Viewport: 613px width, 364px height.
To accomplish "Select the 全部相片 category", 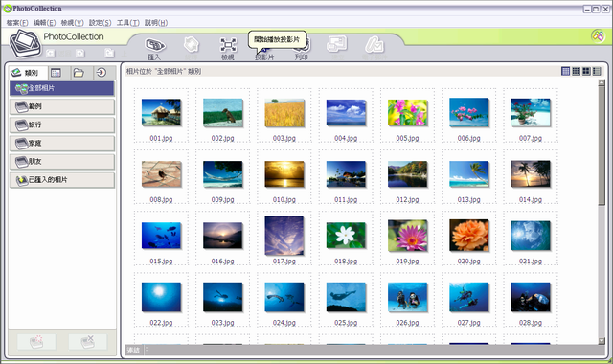I will 62,88.
